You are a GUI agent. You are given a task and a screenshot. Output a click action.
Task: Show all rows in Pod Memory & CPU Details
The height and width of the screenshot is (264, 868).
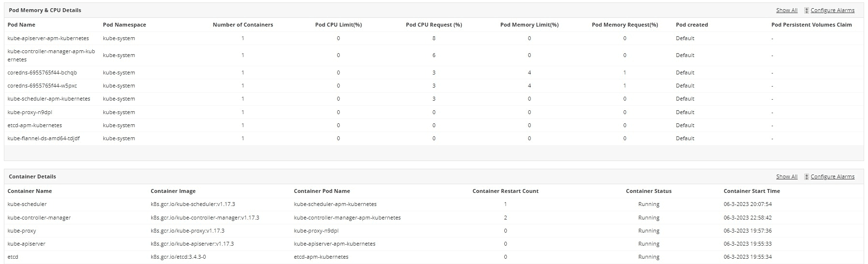pos(786,10)
